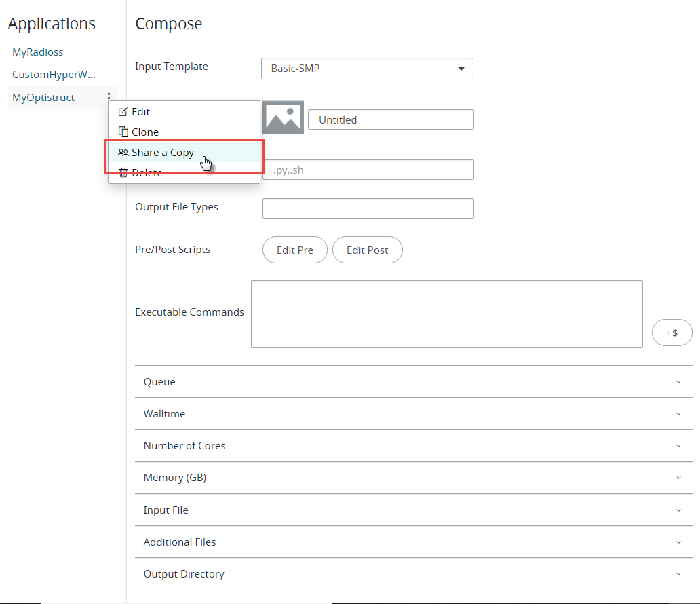Expand the Memory (GB) section

tap(413, 478)
